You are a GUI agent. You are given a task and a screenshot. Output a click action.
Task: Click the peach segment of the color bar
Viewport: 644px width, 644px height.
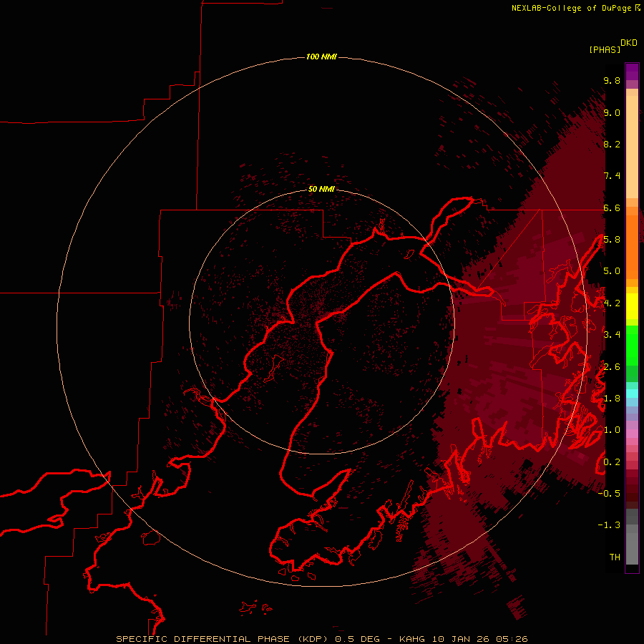coord(632,147)
